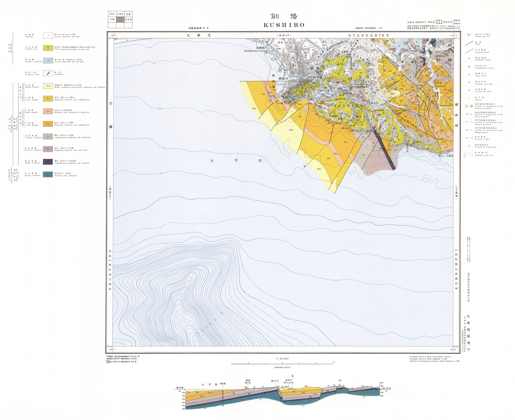Click the Strike and dip legend symbol
515x420 pixels.
click(x=469, y=35)
